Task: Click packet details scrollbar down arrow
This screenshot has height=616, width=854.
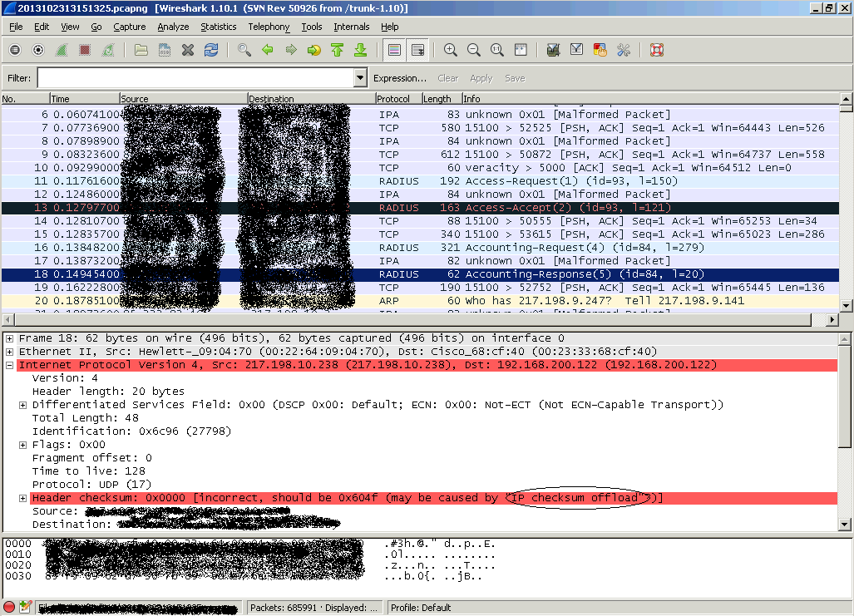Action: point(845,525)
